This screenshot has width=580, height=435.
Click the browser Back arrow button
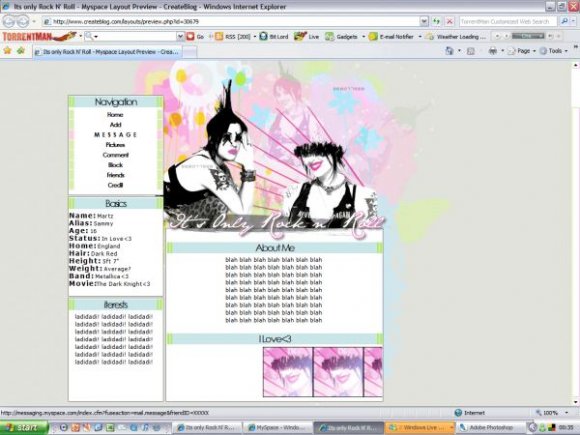coord(10,21)
